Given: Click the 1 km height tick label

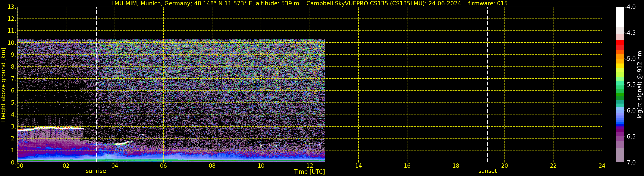Looking at the screenshot, I should pyautogui.click(x=13, y=151).
